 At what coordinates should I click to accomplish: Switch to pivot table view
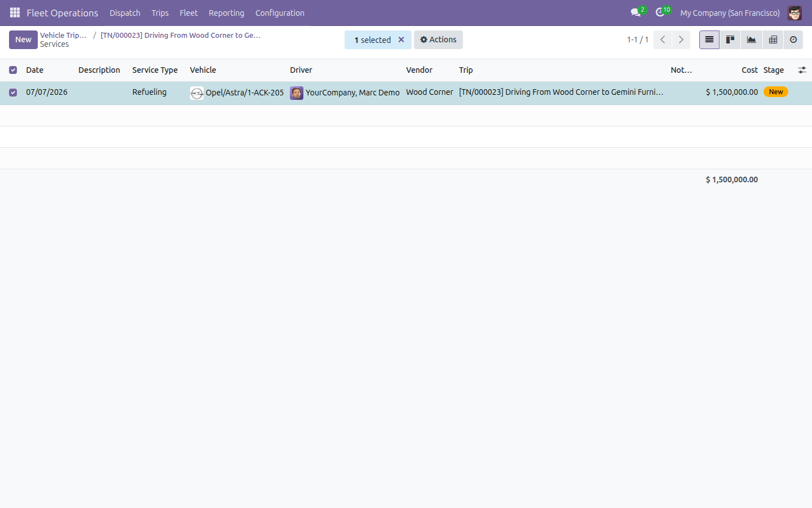pos(773,40)
